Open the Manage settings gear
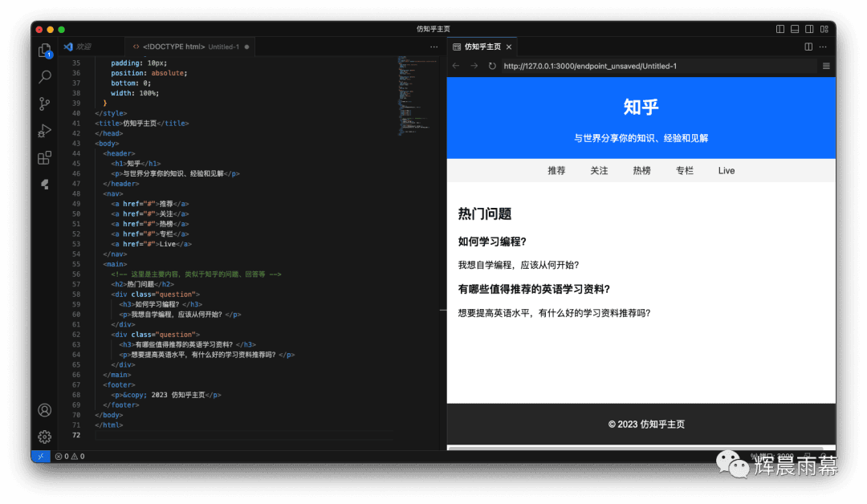This screenshot has height=504, width=867. tap(45, 437)
